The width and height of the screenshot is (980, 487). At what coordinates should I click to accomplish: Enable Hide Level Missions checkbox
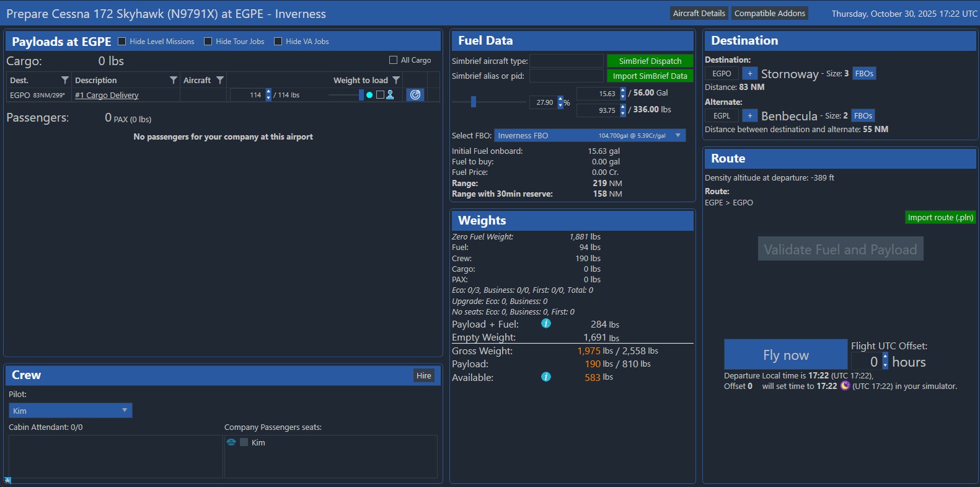122,42
